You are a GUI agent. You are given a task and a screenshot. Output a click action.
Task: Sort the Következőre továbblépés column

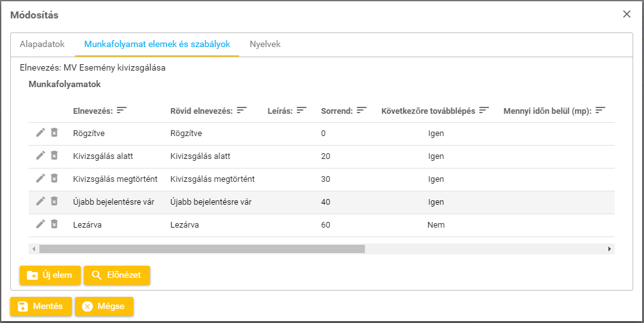(484, 110)
